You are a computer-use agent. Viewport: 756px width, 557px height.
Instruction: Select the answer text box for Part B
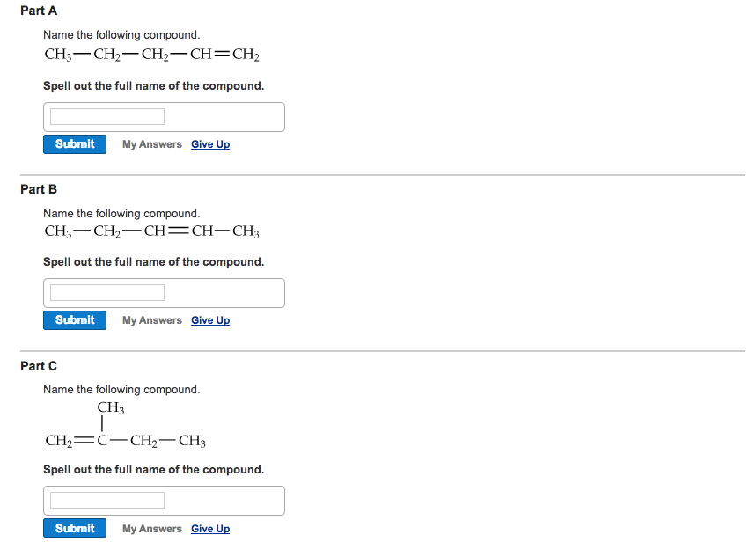pos(106,291)
